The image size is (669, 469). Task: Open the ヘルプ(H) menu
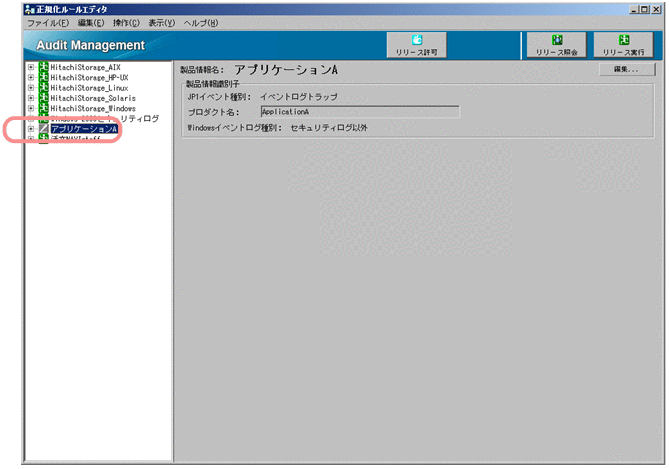pyautogui.click(x=201, y=23)
